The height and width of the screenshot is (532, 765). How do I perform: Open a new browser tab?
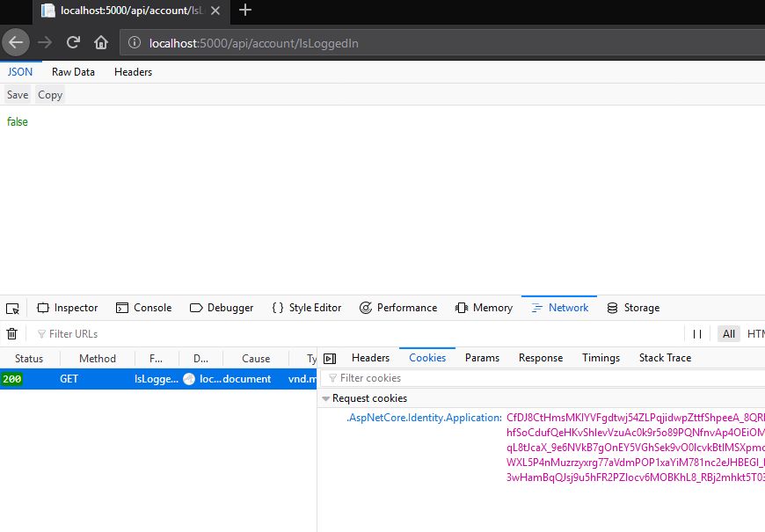245,11
